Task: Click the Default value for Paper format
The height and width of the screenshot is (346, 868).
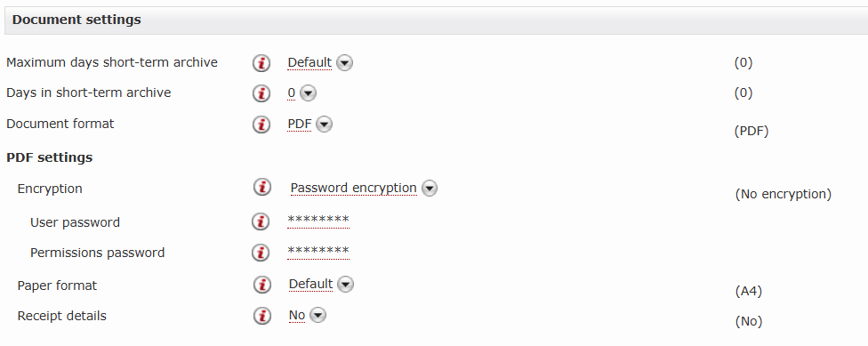Action: (310, 284)
